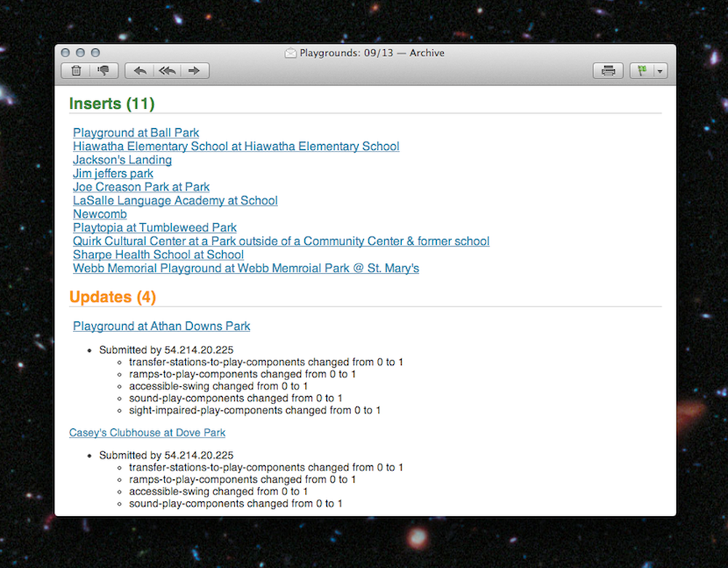Viewport: 728px width, 568px height.
Task: Open Playground at Athan Downs Park link
Action: pyautogui.click(x=162, y=326)
